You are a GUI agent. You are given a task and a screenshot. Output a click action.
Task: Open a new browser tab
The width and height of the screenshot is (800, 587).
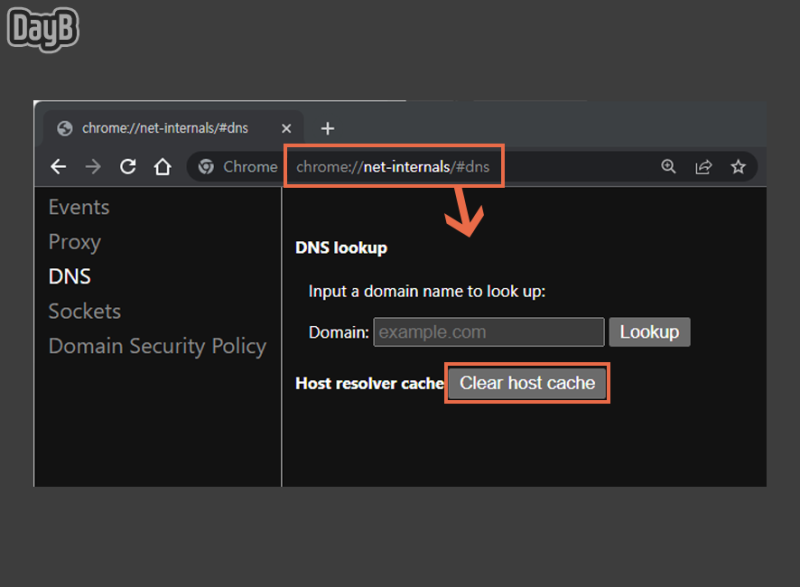(x=328, y=127)
